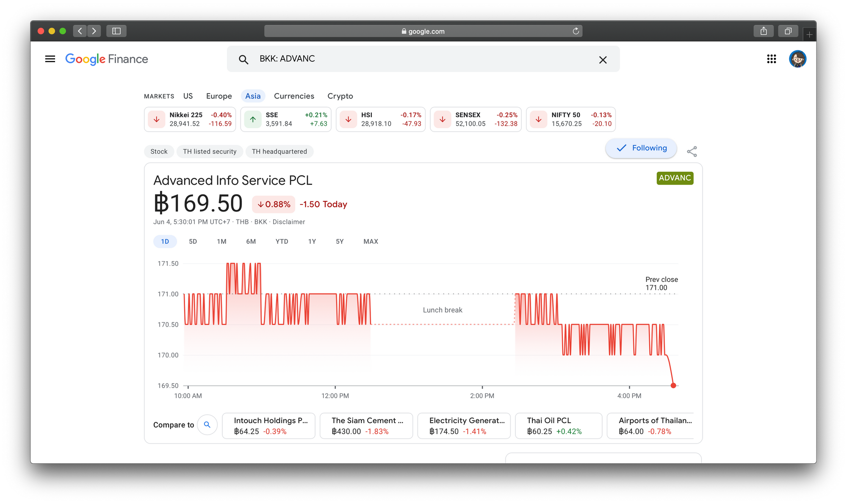Open the NIFTY 50 index card
847x504 pixels.
pyautogui.click(x=571, y=119)
